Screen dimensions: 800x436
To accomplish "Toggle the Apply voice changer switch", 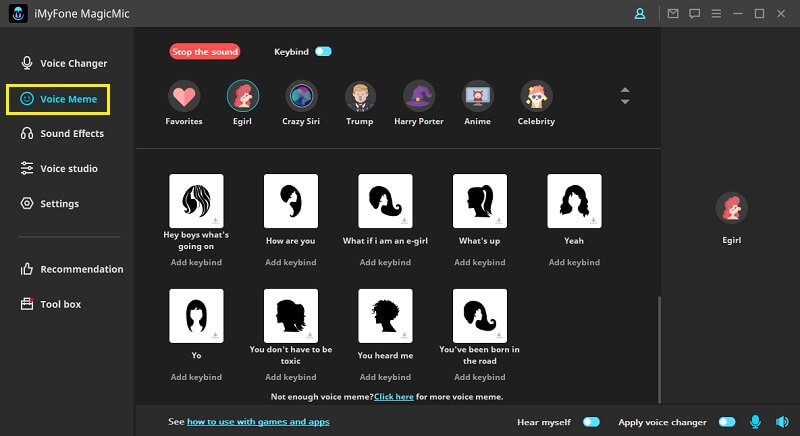I will 727,422.
